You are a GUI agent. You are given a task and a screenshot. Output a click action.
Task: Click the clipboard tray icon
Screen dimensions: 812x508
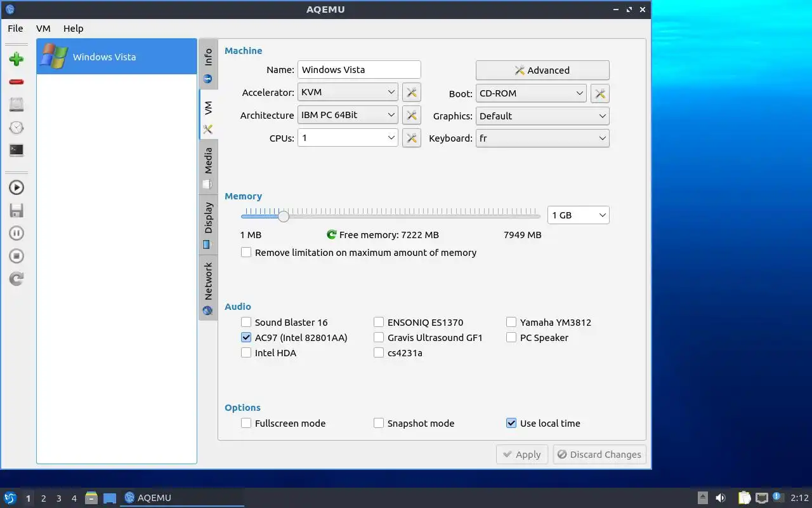click(744, 498)
